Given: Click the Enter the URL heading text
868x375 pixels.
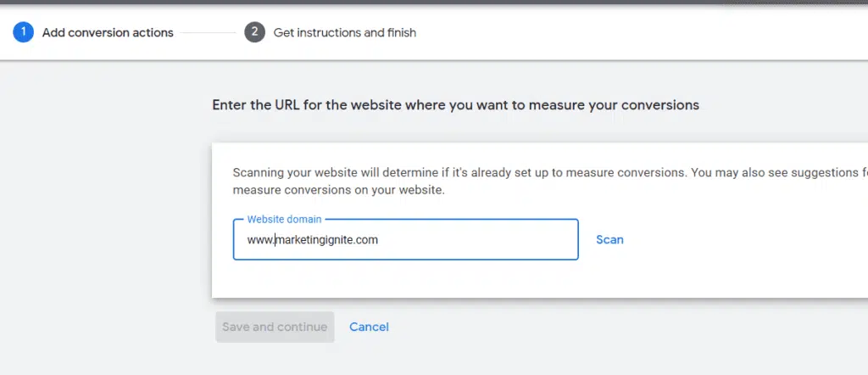Looking at the screenshot, I should [x=455, y=105].
